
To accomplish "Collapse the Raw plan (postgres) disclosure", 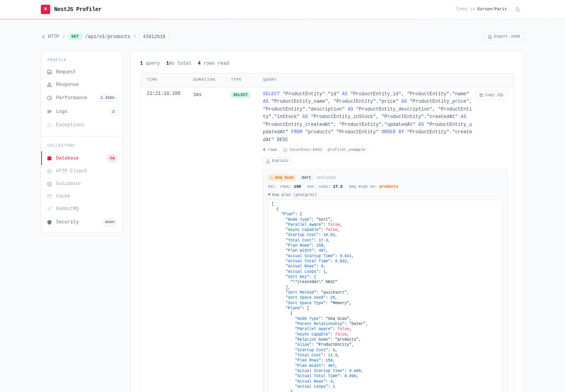I will (292, 195).
